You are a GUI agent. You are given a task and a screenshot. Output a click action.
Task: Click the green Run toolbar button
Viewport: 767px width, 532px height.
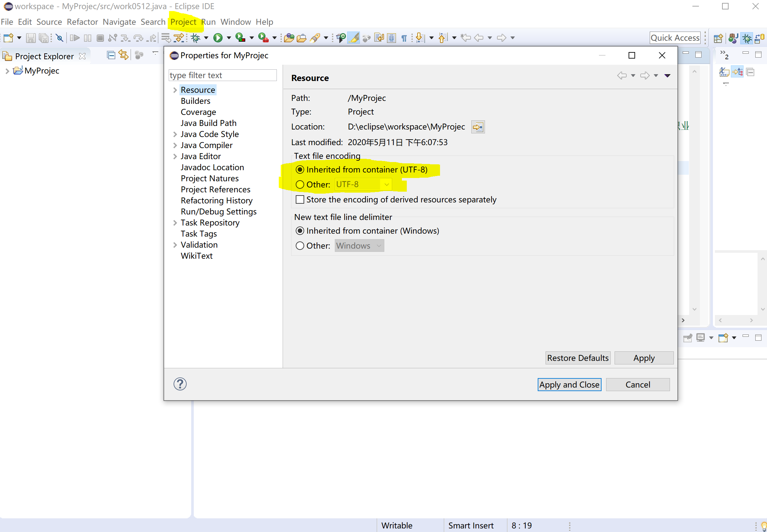[x=218, y=38]
